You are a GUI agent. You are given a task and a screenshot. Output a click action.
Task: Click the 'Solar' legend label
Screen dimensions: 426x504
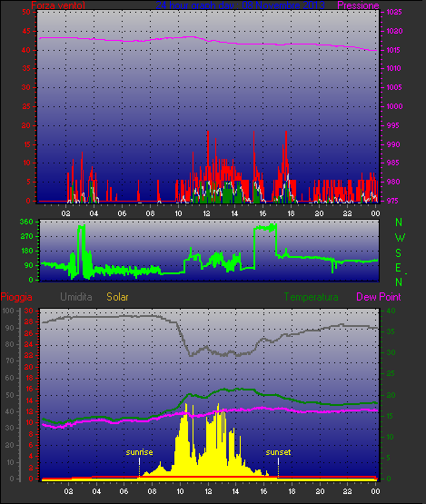coord(117,297)
